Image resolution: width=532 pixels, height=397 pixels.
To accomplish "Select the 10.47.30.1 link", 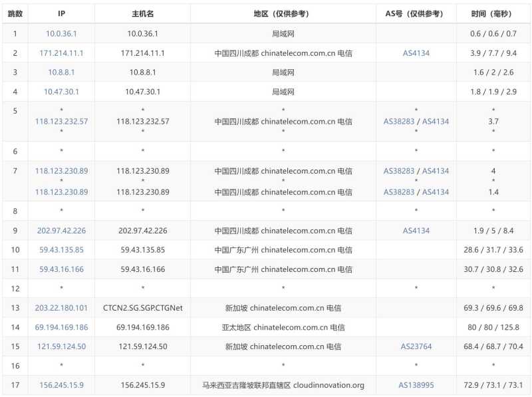I will (x=61, y=92).
